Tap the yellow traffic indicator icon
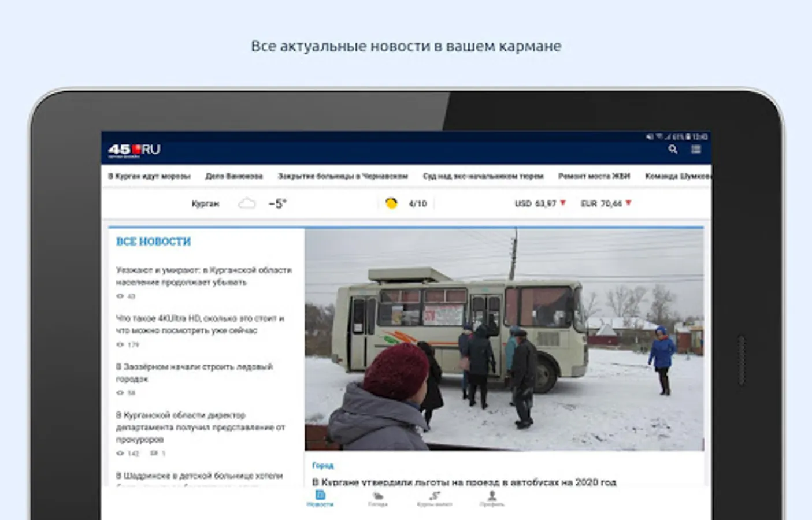This screenshot has height=520, width=812. coord(391,203)
